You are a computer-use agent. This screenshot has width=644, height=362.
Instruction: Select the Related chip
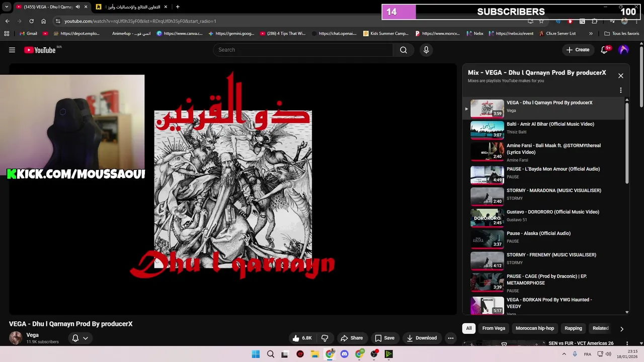point(601,328)
